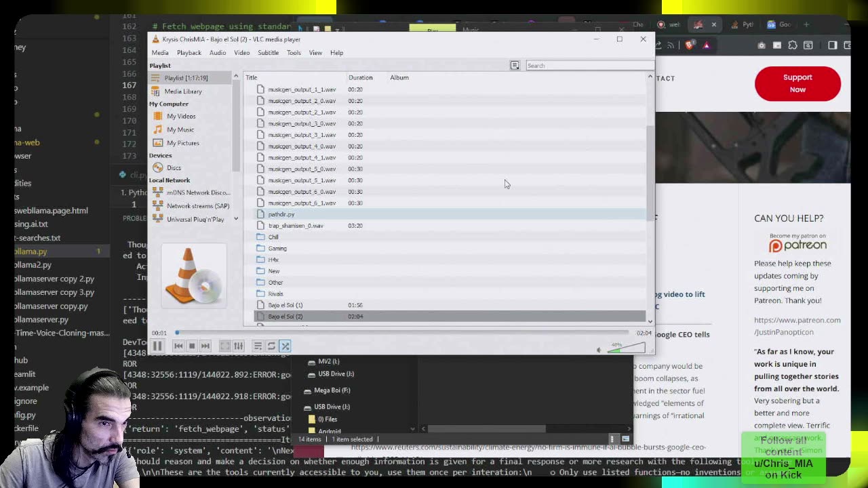Sort playlist by Duration column
This screenshot has height=488, width=868.
367,78
